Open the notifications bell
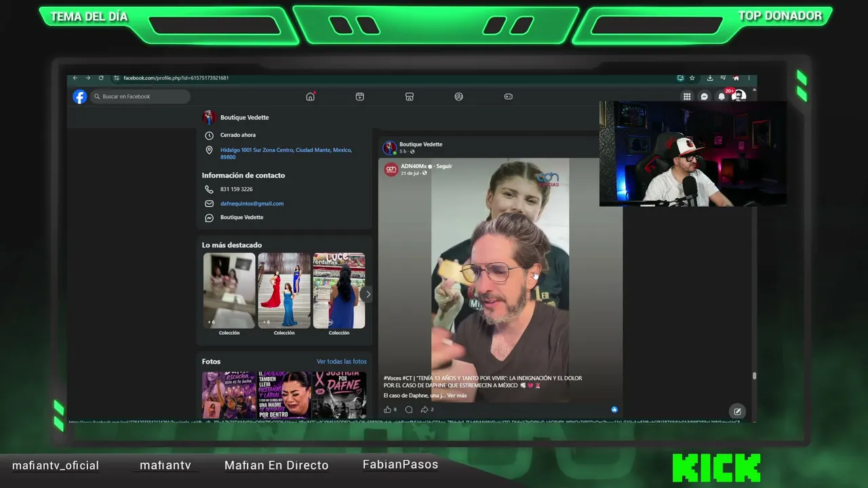 pyautogui.click(x=722, y=96)
